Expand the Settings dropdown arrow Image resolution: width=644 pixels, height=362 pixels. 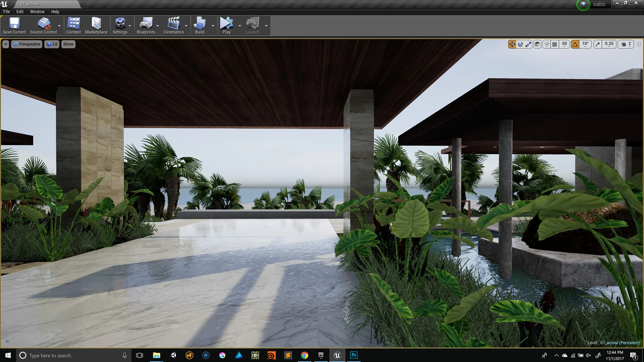coord(130,26)
